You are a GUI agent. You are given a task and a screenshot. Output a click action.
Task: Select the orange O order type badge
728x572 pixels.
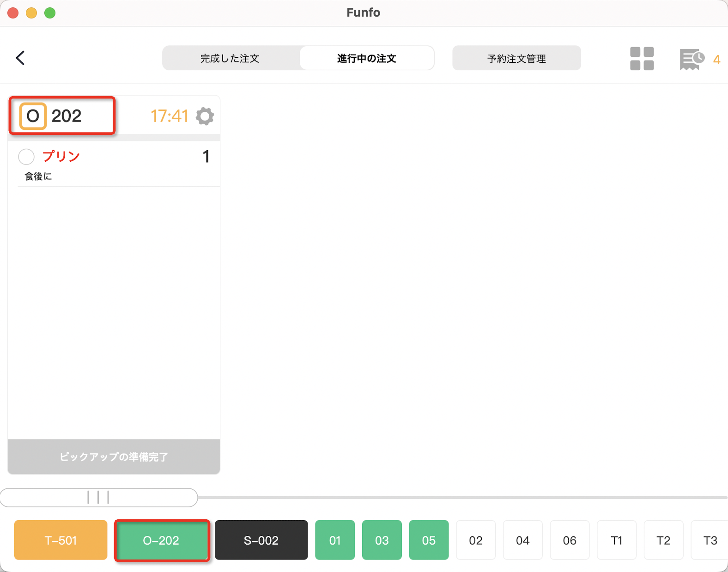click(x=33, y=116)
